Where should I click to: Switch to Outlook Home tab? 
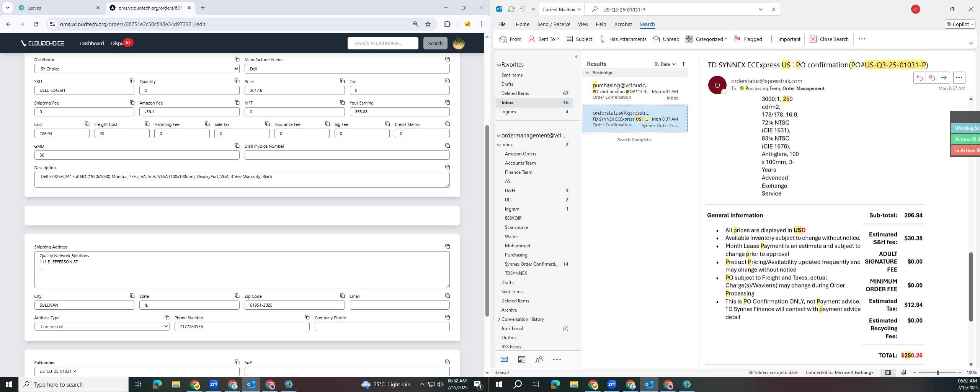tap(522, 24)
